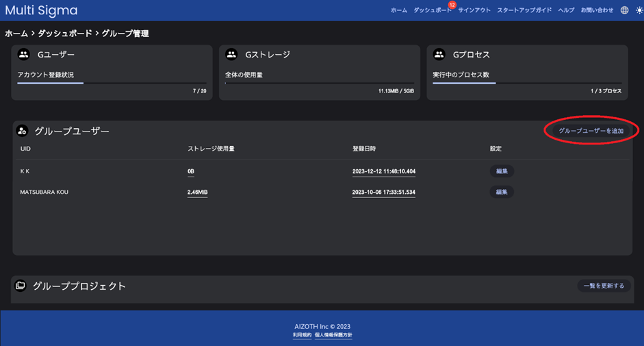Click the G Users group icon
The width and height of the screenshot is (644, 346).
point(24,55)
